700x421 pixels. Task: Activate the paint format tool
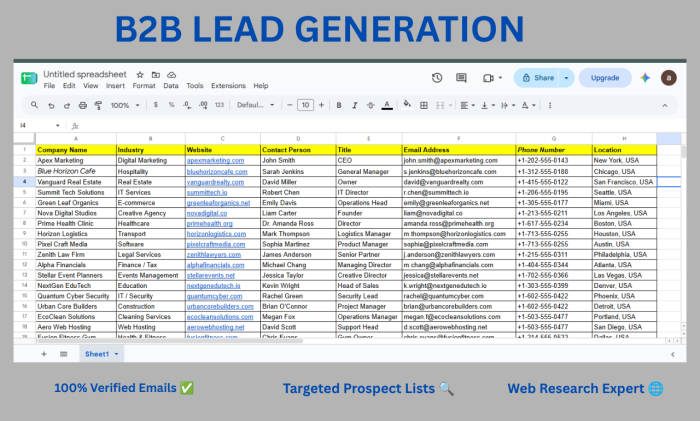(98, 105)
